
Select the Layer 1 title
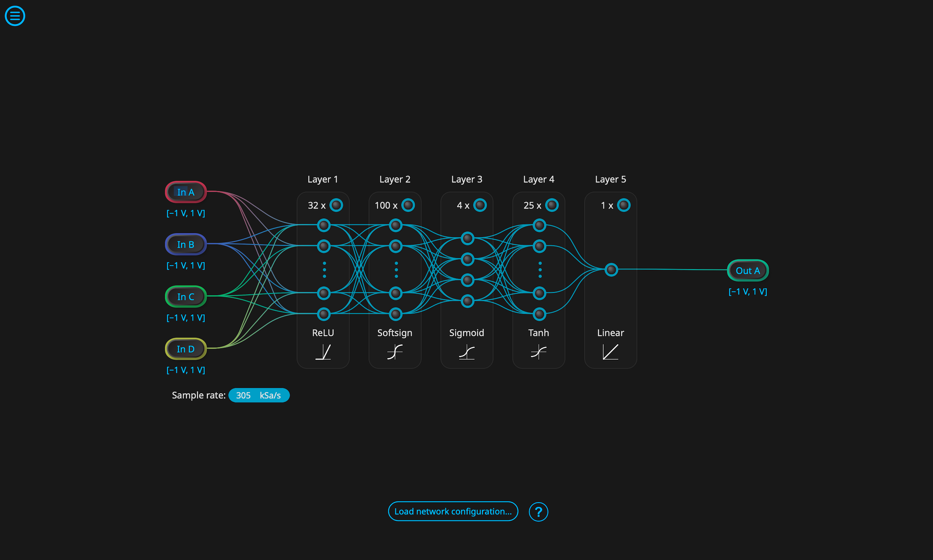323,179
